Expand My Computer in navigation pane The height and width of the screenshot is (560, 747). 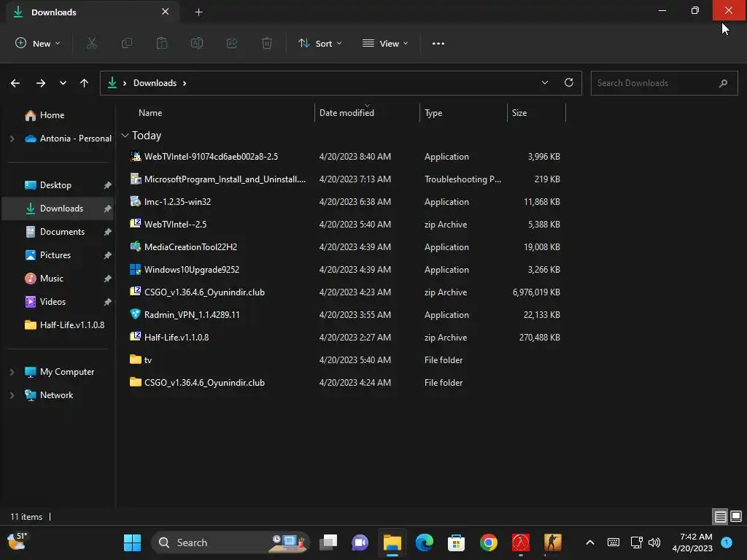[x=12, y=372]
